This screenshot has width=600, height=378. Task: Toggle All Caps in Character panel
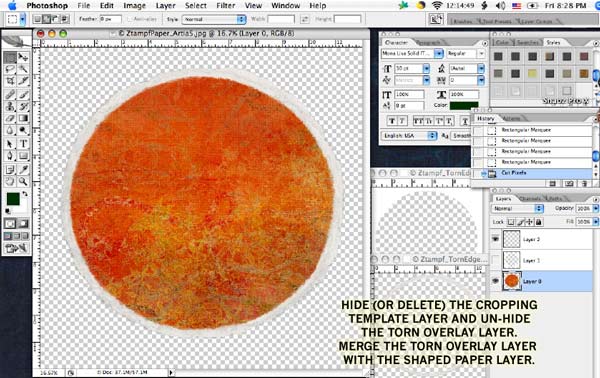pyautogui.click(x=418, y=121)
